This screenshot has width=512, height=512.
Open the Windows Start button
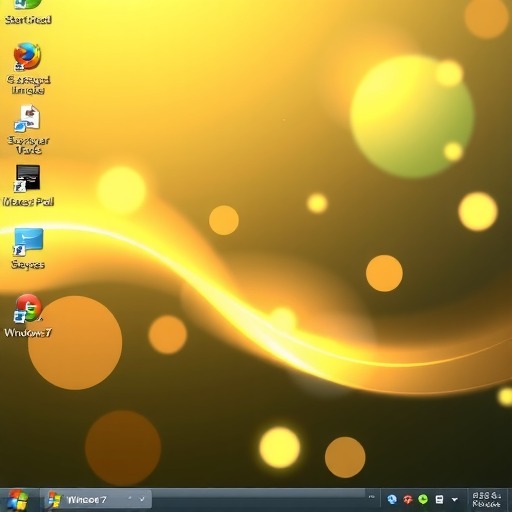(18, 500)
